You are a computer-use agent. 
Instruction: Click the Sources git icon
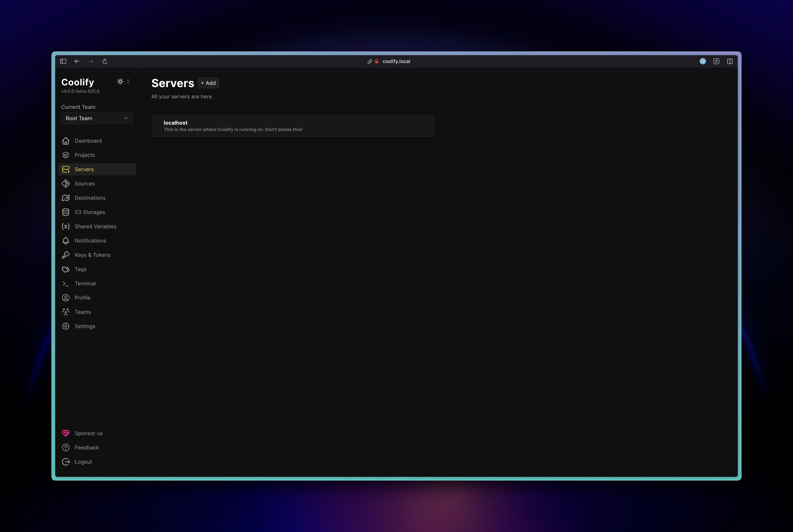(x=66, y=184)
